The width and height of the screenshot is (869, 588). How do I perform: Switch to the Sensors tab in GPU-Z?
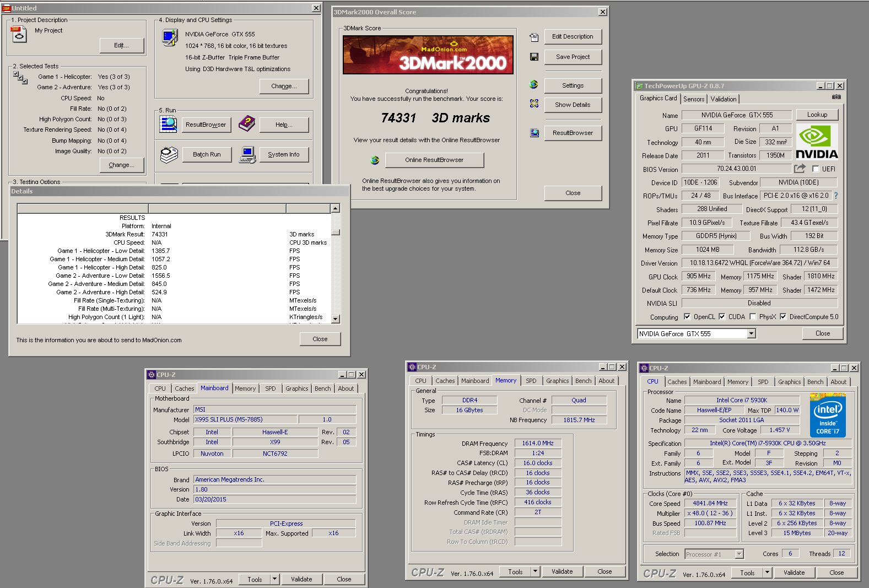click(x=694, y=99)
